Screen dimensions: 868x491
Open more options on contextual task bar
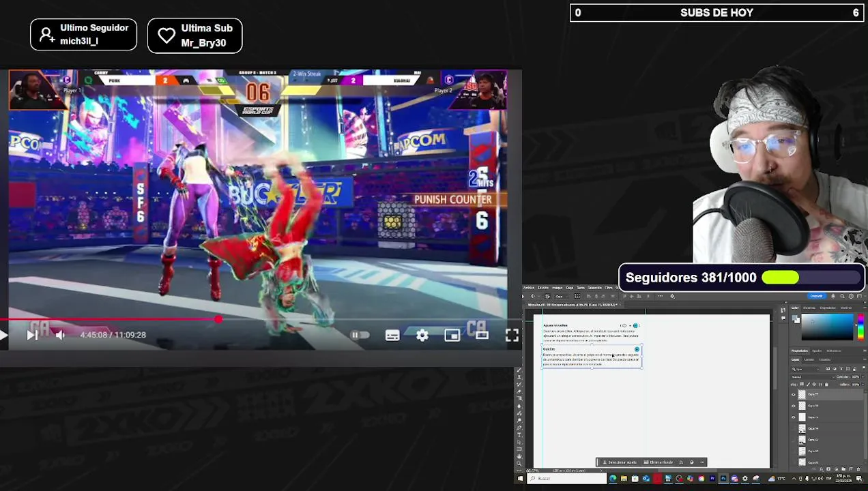coord(702,462)
